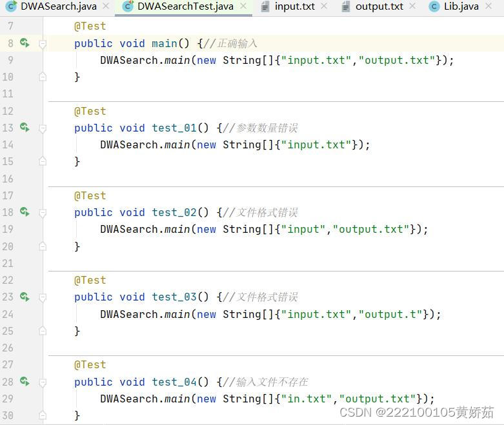504x425 pixels.
Task: Click the DWASearch.java class file icon
Action: [12, 6]
